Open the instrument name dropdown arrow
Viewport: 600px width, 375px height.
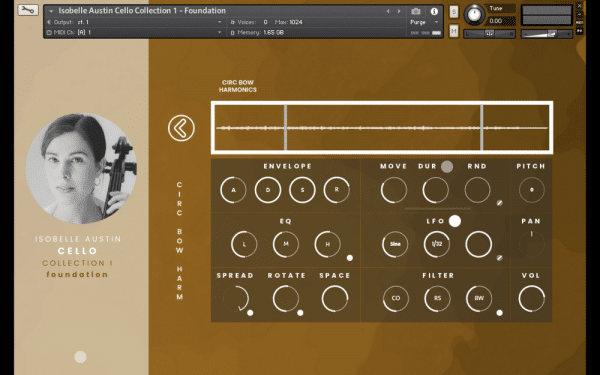51,11
